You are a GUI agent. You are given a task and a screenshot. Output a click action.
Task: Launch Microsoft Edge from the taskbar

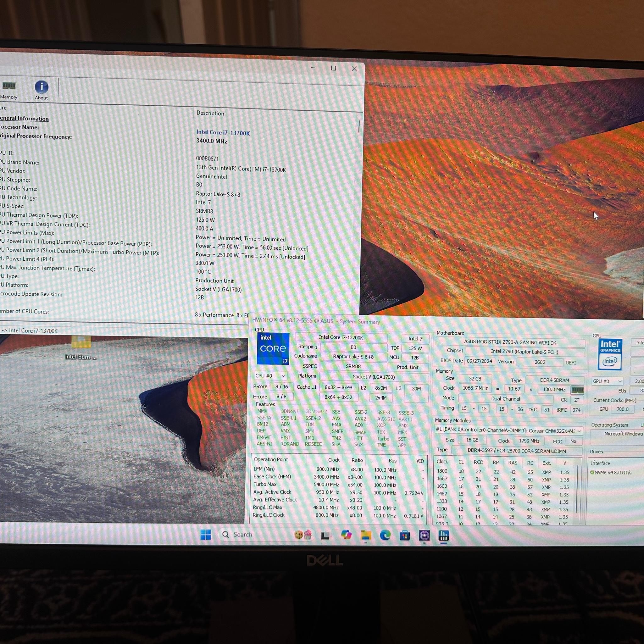click(385, 536)
